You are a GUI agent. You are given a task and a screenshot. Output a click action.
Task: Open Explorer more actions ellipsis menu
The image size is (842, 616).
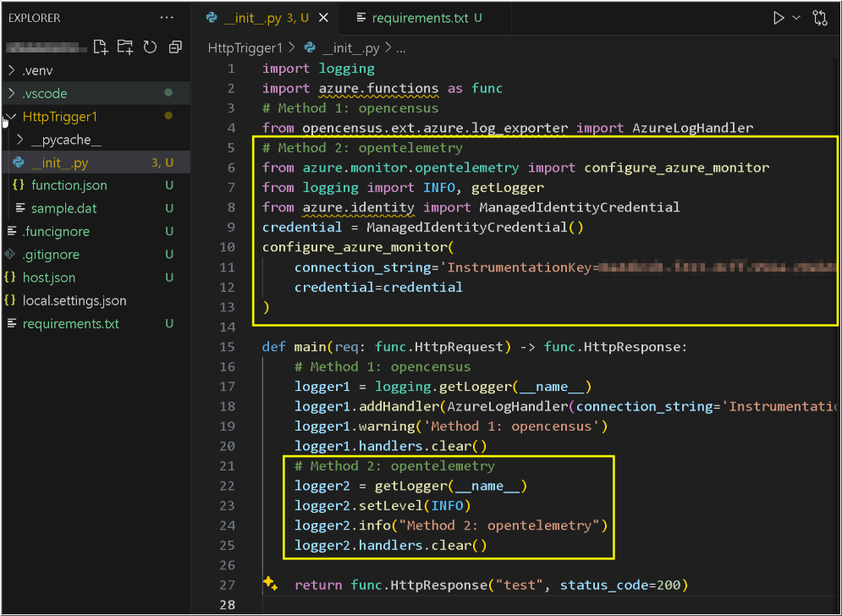click(x=168, y=18)
